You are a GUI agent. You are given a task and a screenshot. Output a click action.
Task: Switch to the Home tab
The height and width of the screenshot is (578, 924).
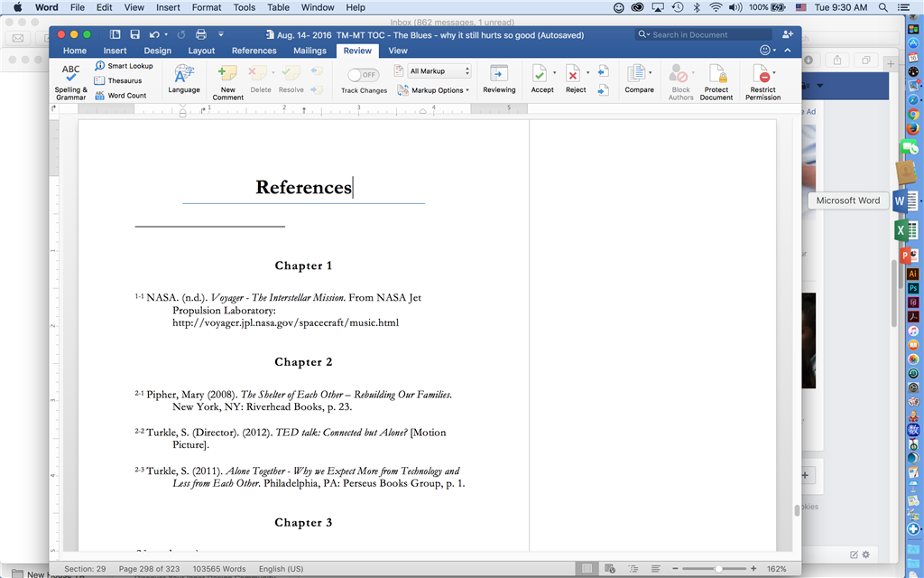pos(75,51)
